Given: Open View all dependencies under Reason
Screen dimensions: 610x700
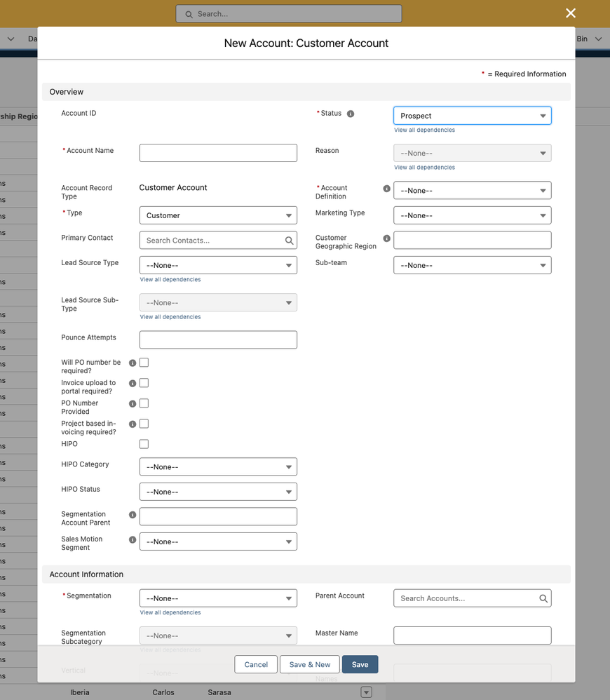Looking at the screenshot, I should [424, 168].
